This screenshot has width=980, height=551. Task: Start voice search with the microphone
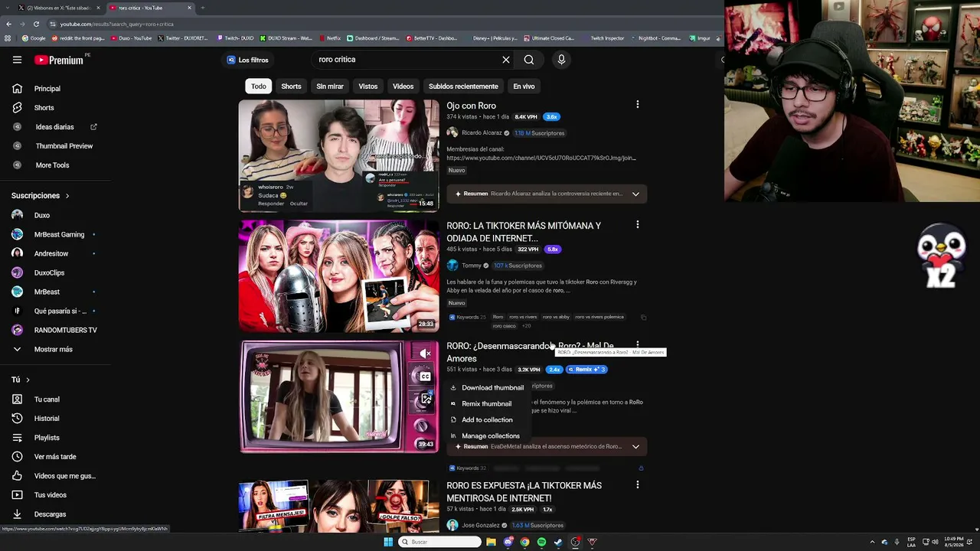[561, 60]
